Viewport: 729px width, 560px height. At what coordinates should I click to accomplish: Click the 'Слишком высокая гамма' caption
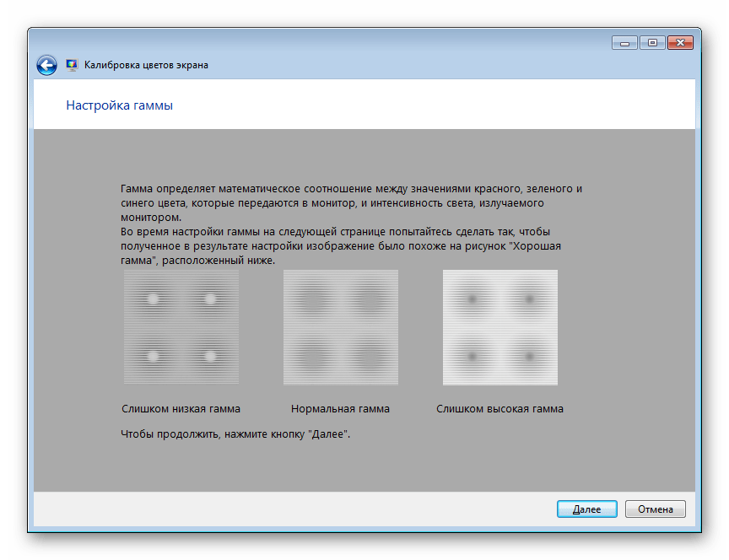coord(499,409)
